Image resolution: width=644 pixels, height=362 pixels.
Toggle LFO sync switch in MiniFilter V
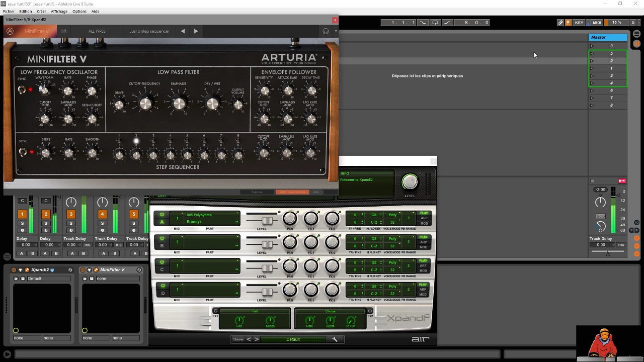[x=22, y=89]
